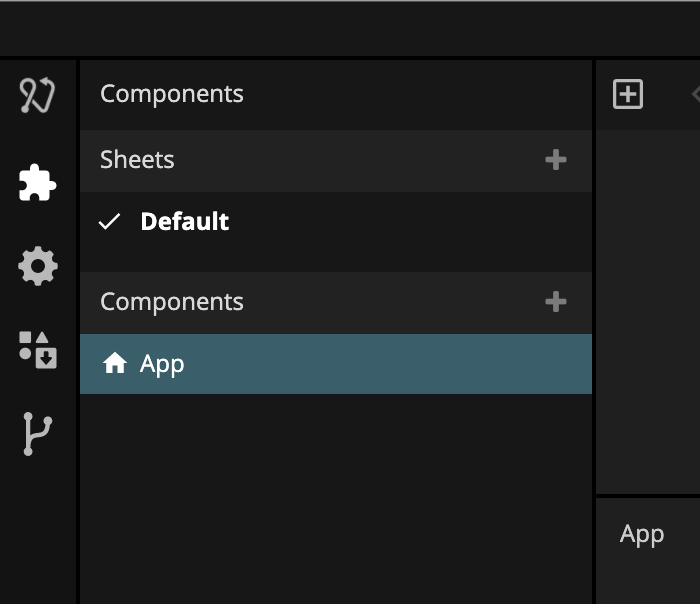Image resolution: width=700 pixels, height=604 pixels.
Task: Open the version control branch icon
Action: tap(37, 434)
